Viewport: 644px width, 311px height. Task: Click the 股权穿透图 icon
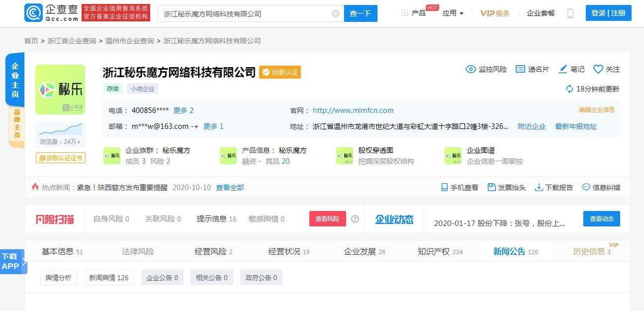click(x=344, y=155)
